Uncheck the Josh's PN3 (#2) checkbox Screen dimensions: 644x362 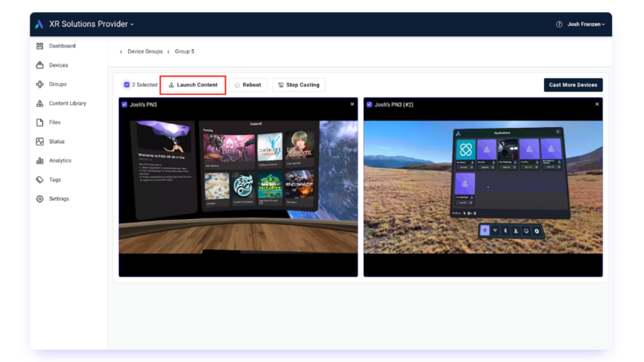(370, 105)
